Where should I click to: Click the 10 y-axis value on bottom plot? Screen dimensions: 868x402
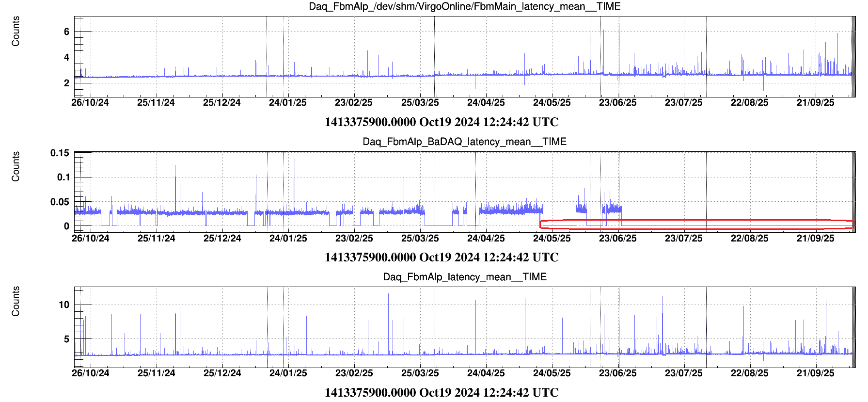point(64,305)
